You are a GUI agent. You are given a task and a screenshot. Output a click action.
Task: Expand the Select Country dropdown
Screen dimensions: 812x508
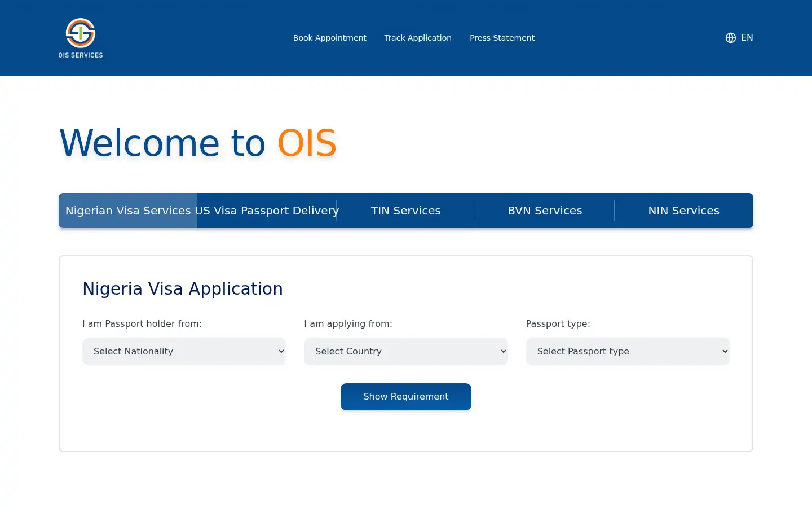click(406, 351)
